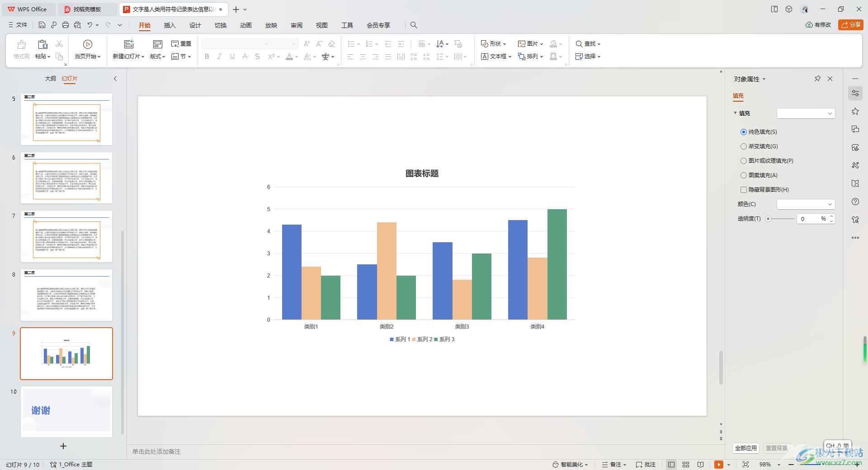Viewport: 868px width, 470px height.
Task: Click the 新建幻灯片 new slide icon
Action: tap(129, 44)
